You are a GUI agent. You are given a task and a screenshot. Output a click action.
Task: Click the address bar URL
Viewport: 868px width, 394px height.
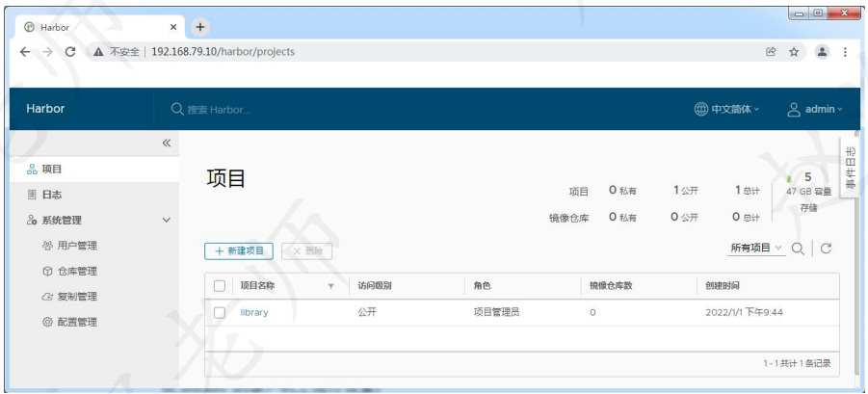pyautogui.click(x=224, y=51)
